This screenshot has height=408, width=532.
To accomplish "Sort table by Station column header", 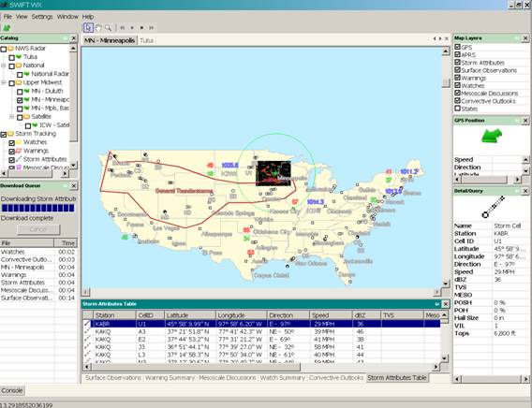I will [x=114, y=315].
